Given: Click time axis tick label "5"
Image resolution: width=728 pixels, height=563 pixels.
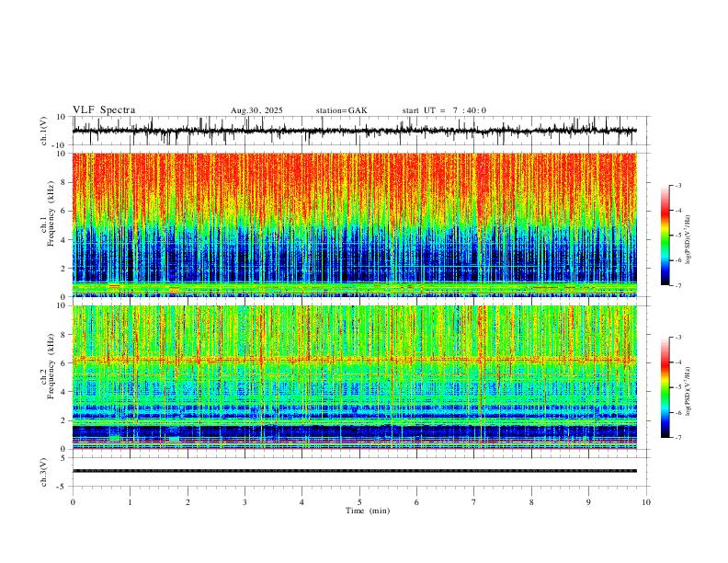Looking at the screenshot, I should 359,502.
